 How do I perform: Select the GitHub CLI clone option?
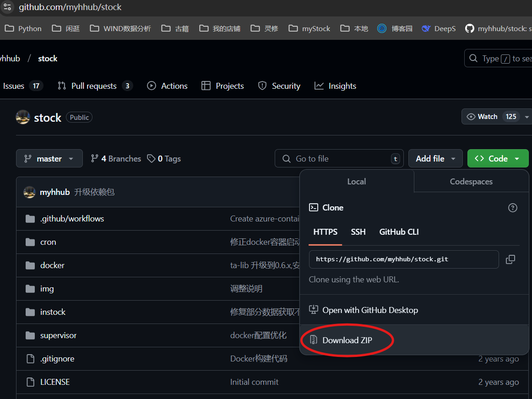click(x=399, y=232)
